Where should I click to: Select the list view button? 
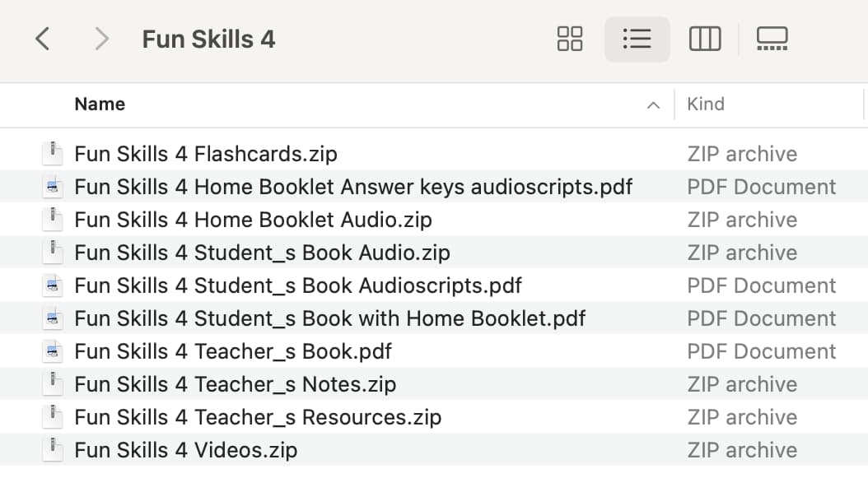tap(637, 39)
